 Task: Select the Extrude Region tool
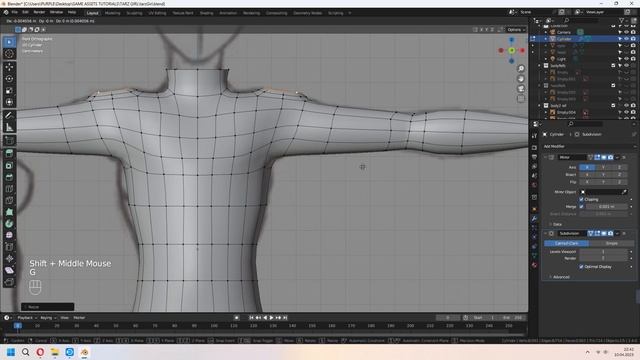pos(9,153)
